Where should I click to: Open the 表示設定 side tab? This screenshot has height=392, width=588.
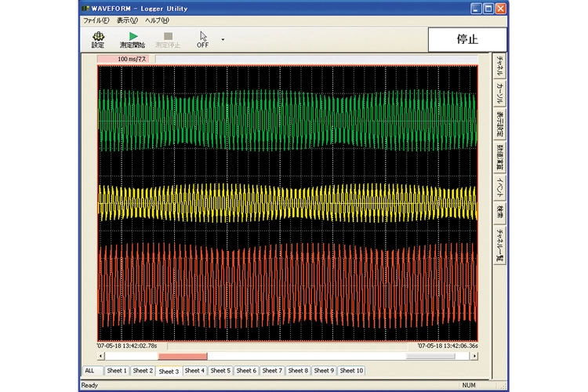pos(500,124)
